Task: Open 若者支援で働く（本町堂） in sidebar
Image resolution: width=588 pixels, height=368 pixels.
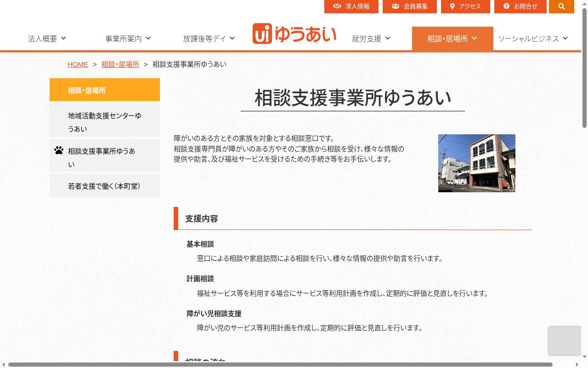Action: point(105,185)
